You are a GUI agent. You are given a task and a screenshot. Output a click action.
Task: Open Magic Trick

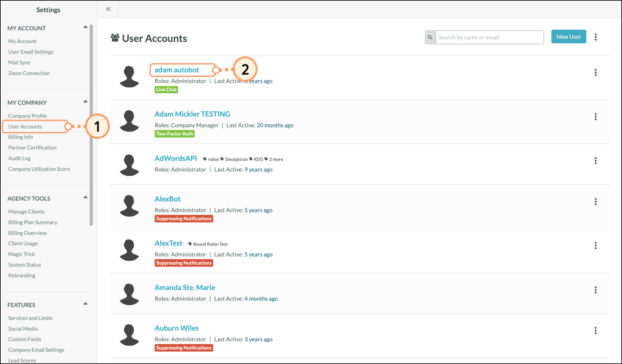click(21, 254)
